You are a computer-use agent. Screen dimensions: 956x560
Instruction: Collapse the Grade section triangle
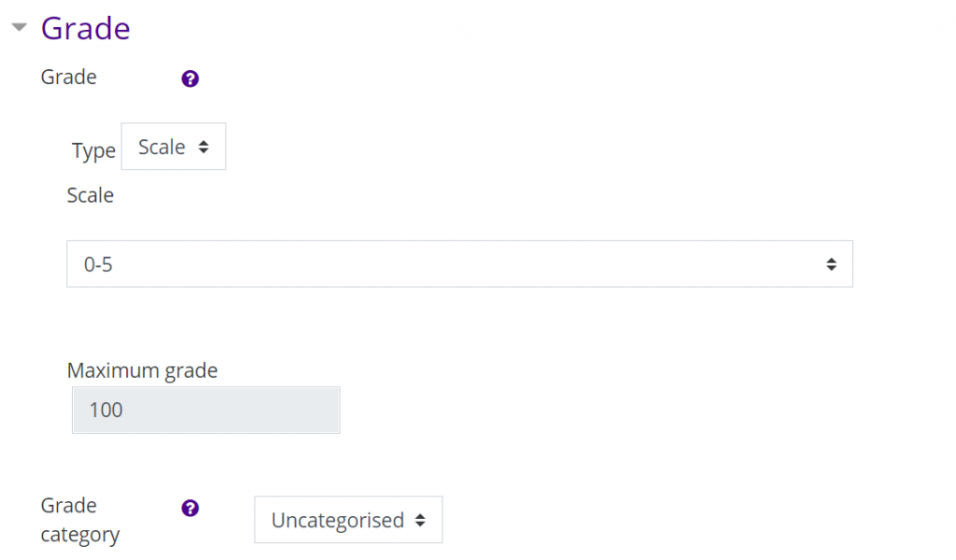pos(18,29)
